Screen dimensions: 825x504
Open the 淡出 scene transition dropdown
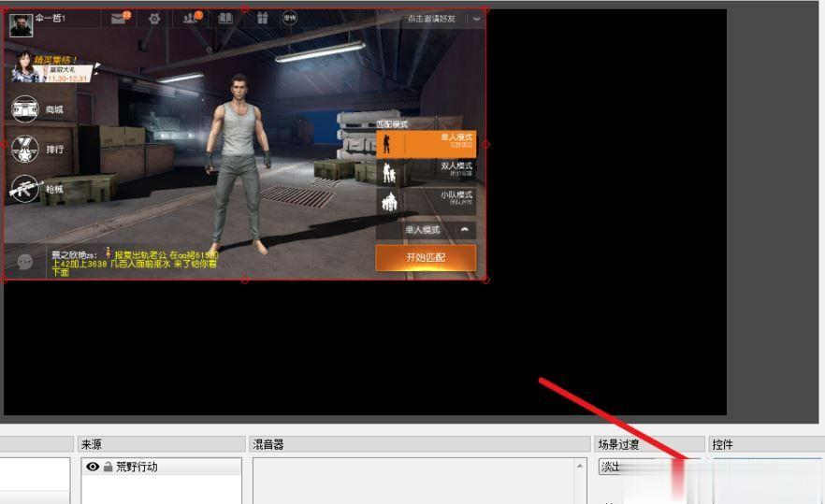coord(648,467)
